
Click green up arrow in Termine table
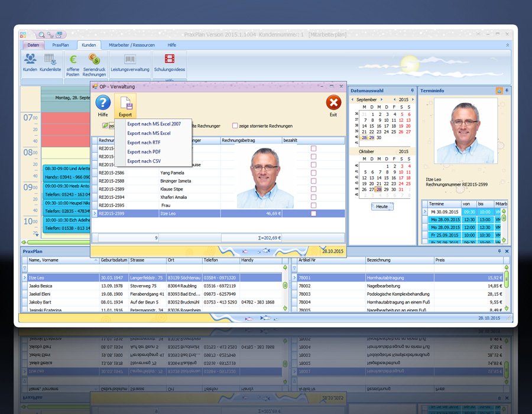pyautogui.click(x=504, y=211)
